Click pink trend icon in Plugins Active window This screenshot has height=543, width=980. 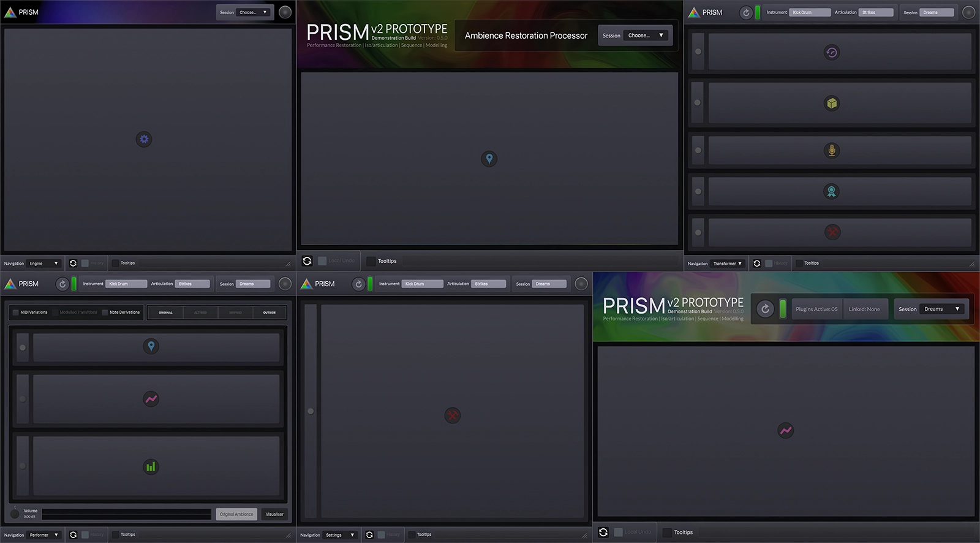785,431
